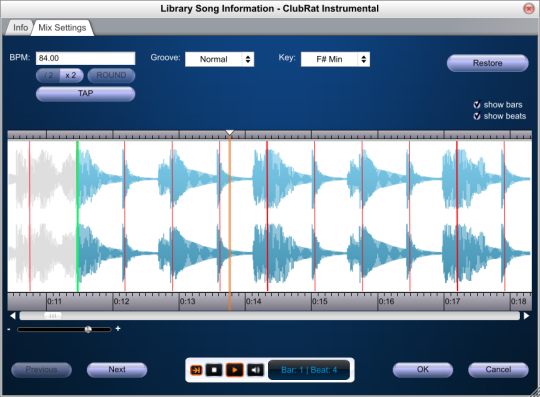
Task: Cancel the song information dialog
Action: click(498, 370)
